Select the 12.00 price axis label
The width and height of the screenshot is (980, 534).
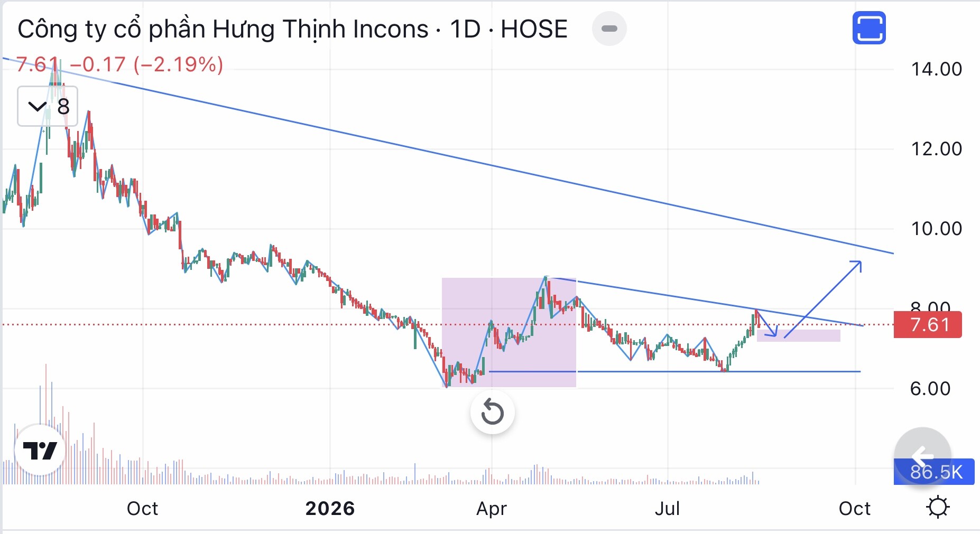click(x=936, y=149)
